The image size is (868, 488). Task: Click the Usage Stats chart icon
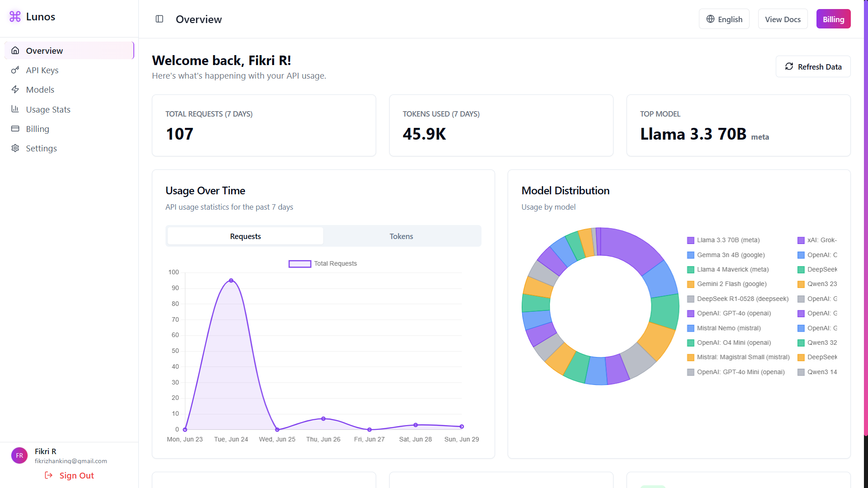tap(15, 109)
